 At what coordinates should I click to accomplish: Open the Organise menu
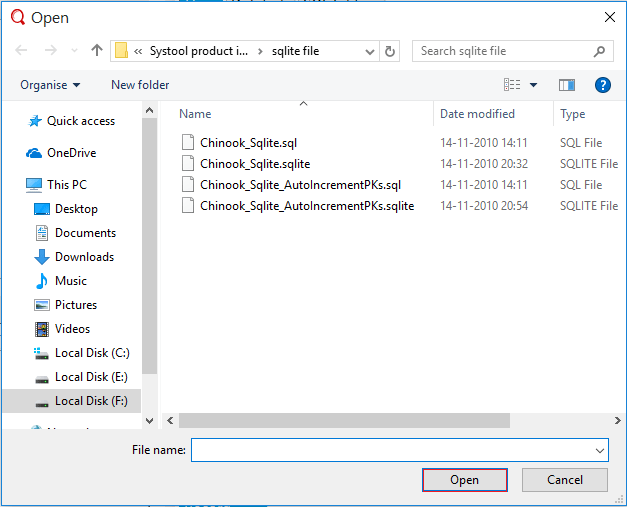click(x=50, y=85)
